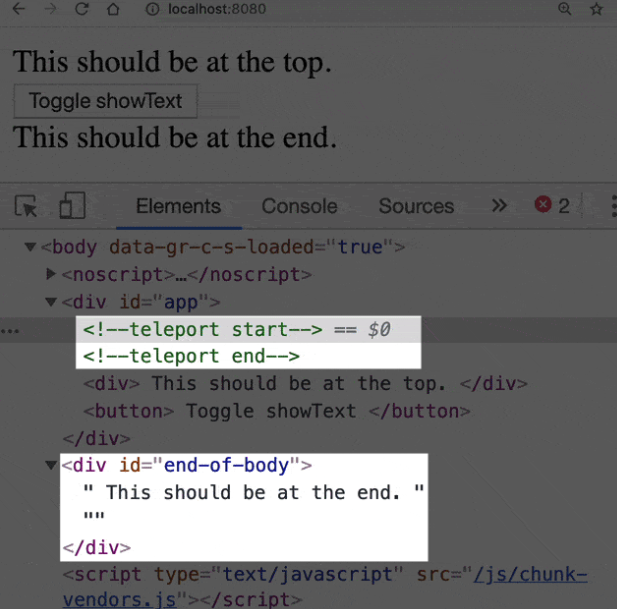Image resolution: width=617 pixels, height=609 pixels.
Task: Toggle the device toolbar icon in DevTools
Action: point(72,205)
